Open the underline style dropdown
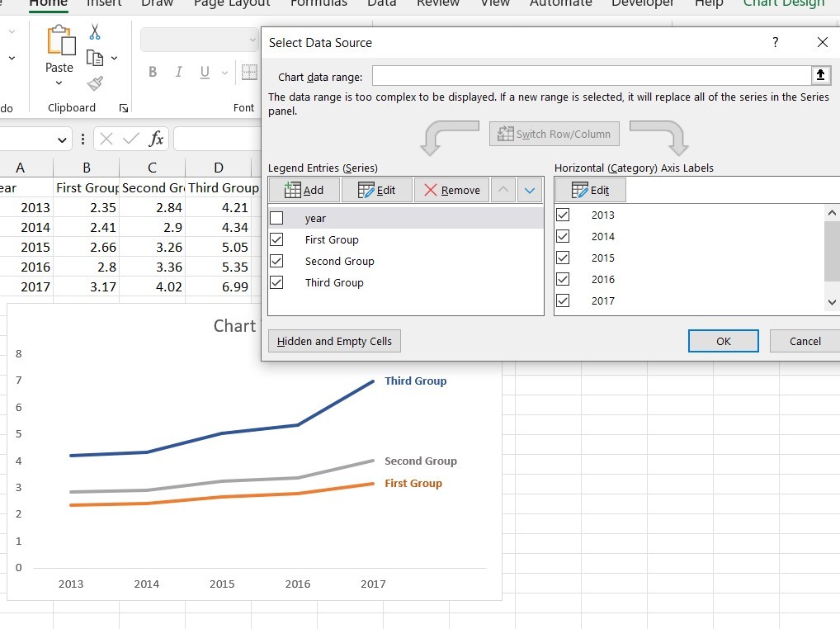The width and height of the screenshot is (840, 629). point(224,73)
